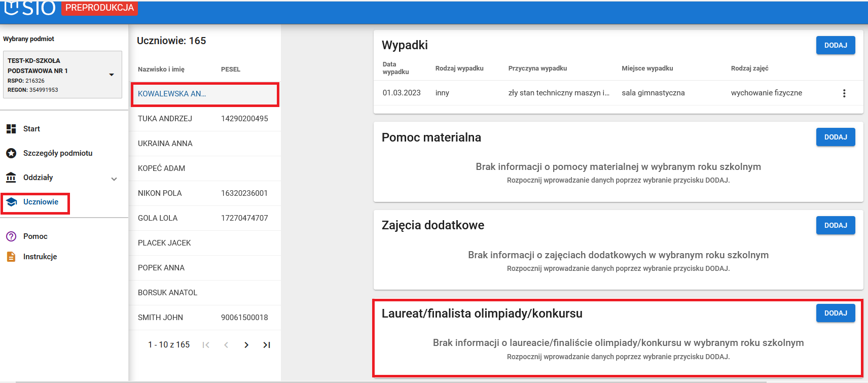Click DODAJ in Laureat/finalista olimpiady section

[836, 313]
